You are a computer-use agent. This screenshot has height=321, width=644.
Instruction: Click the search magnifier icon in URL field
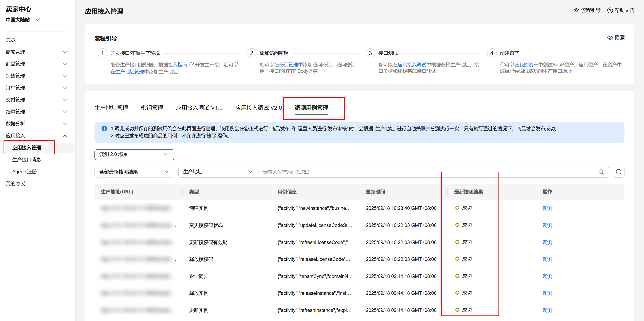[601, 172]
